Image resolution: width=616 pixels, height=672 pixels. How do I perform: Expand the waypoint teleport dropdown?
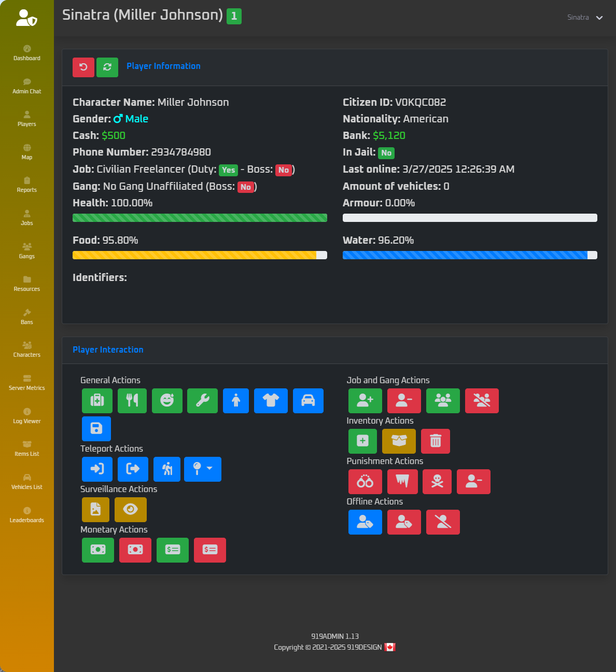(x=202, y=469)
